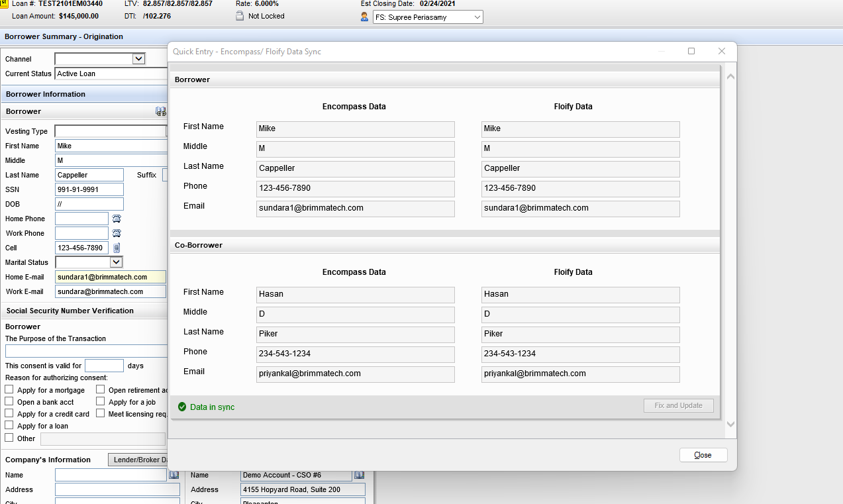843x504 pixels.
Task: Open address book beside Company Name field
Action: click(174, 475)
